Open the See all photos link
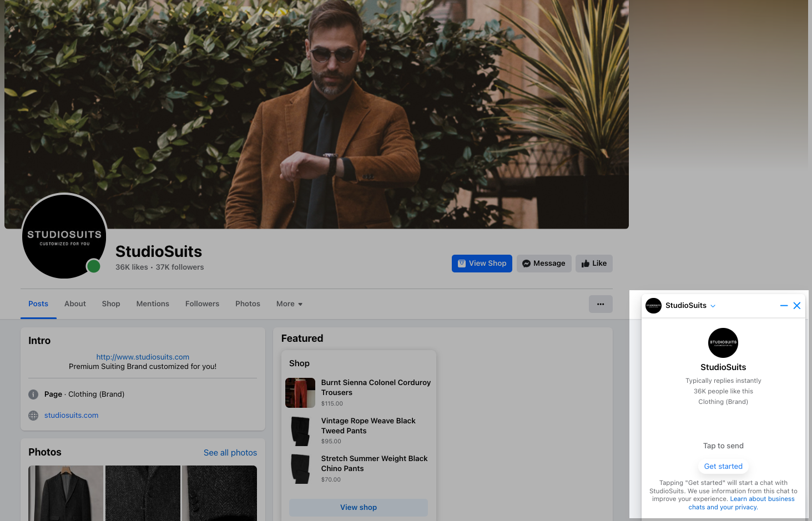 pos(230,453)
